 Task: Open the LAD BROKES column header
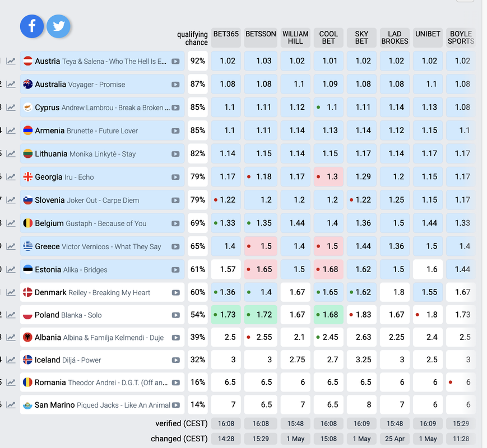(395, 38)
